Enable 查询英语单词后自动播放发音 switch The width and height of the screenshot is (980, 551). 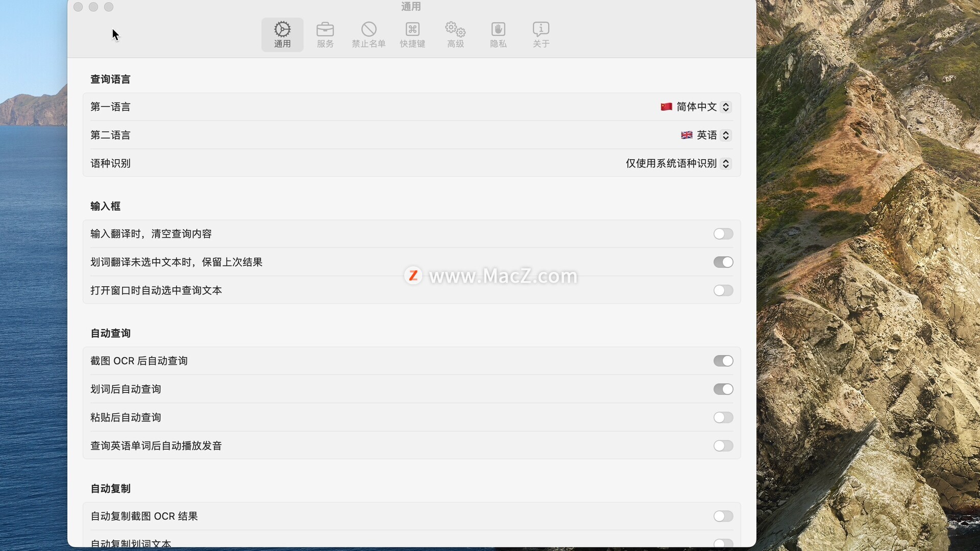pos(723,446)
